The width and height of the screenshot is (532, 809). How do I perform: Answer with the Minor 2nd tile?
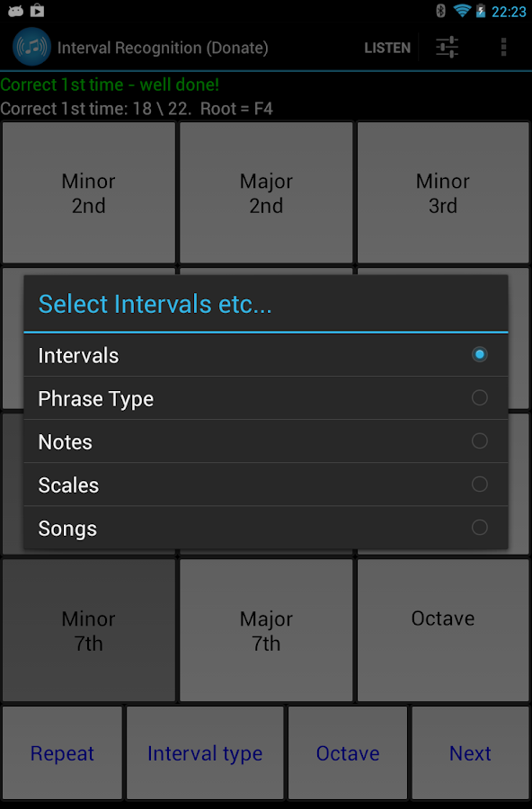[89, 193]
